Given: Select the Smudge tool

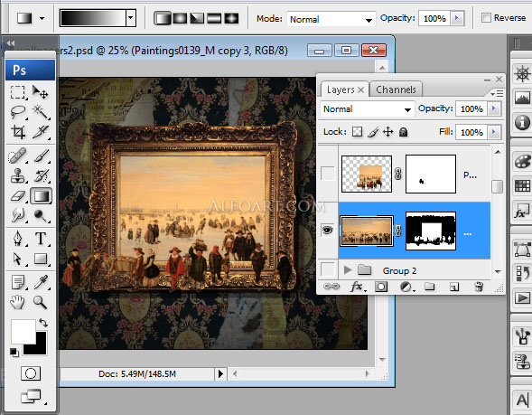Looking at the screenshot, I should point(18,216).
